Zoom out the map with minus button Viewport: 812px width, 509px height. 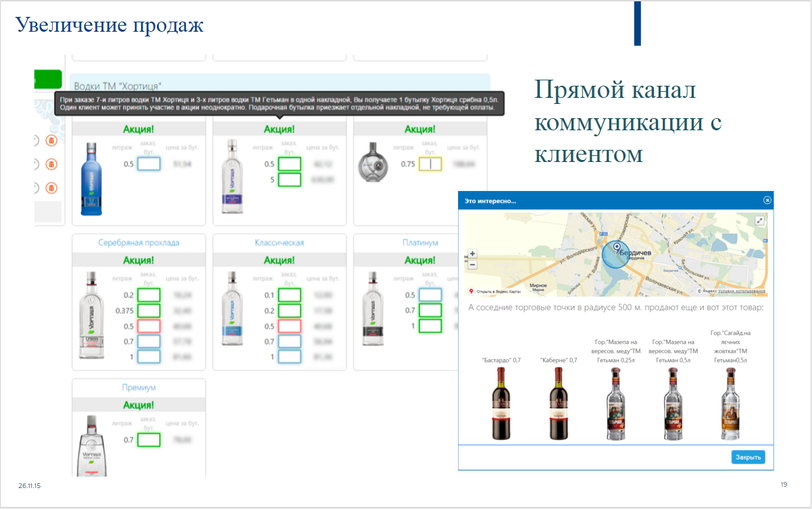coord(472,265)
